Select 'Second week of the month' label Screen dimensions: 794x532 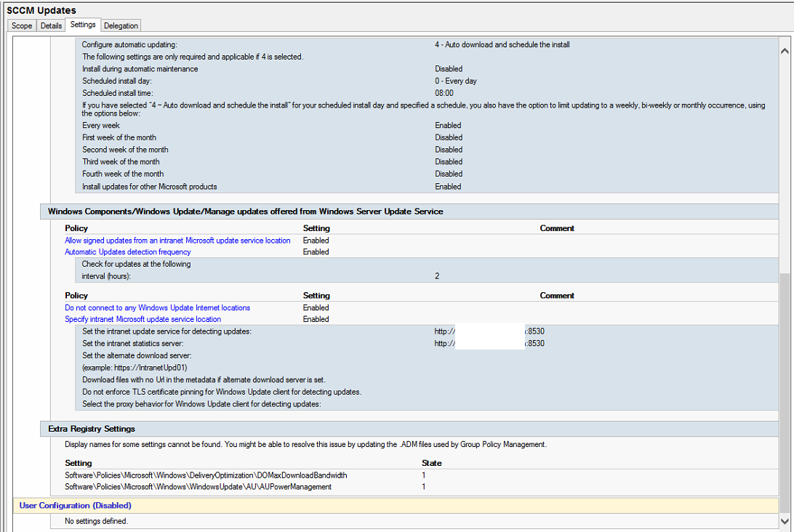click(x=125, y=150)
